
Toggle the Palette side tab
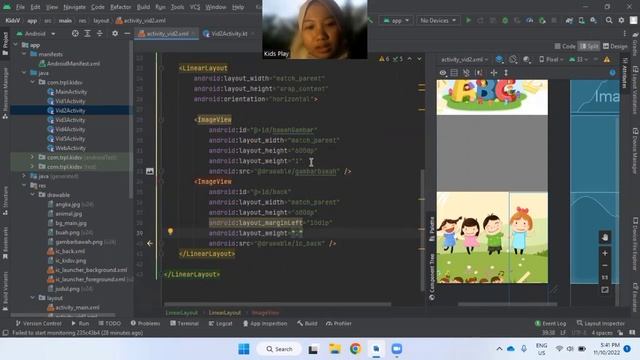coord(432,229)
